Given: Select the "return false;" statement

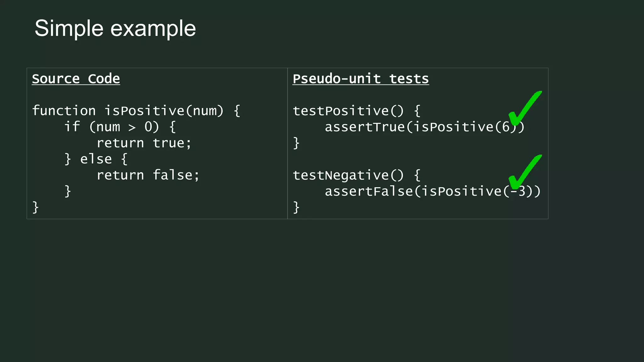Looking at the screenshot, I should click(148, 175).
